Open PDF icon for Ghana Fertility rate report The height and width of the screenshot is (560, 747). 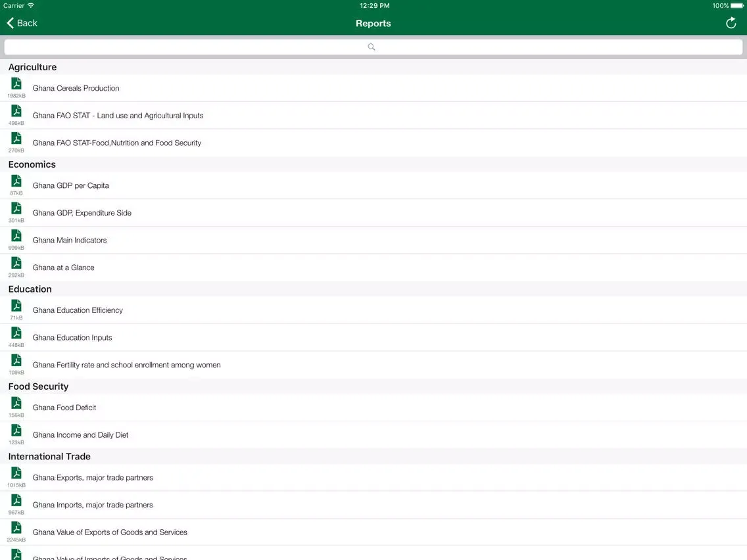click(x=16, y=360)
